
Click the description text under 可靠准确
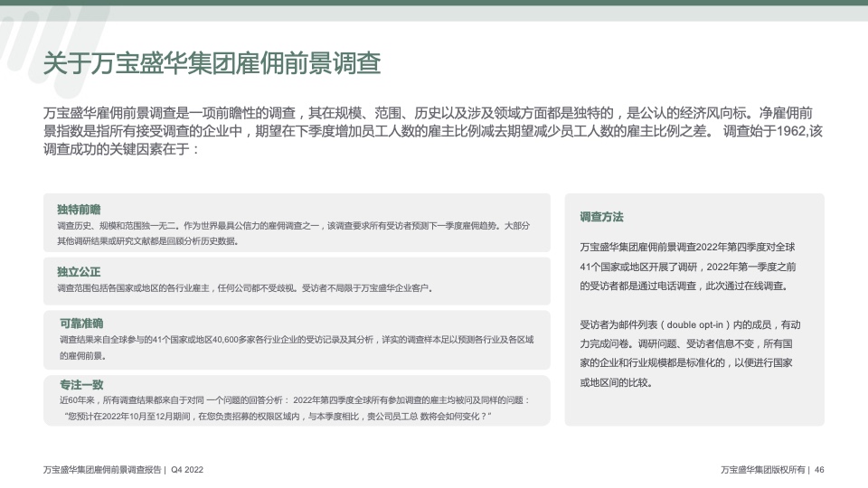click(x=297, y=348)
